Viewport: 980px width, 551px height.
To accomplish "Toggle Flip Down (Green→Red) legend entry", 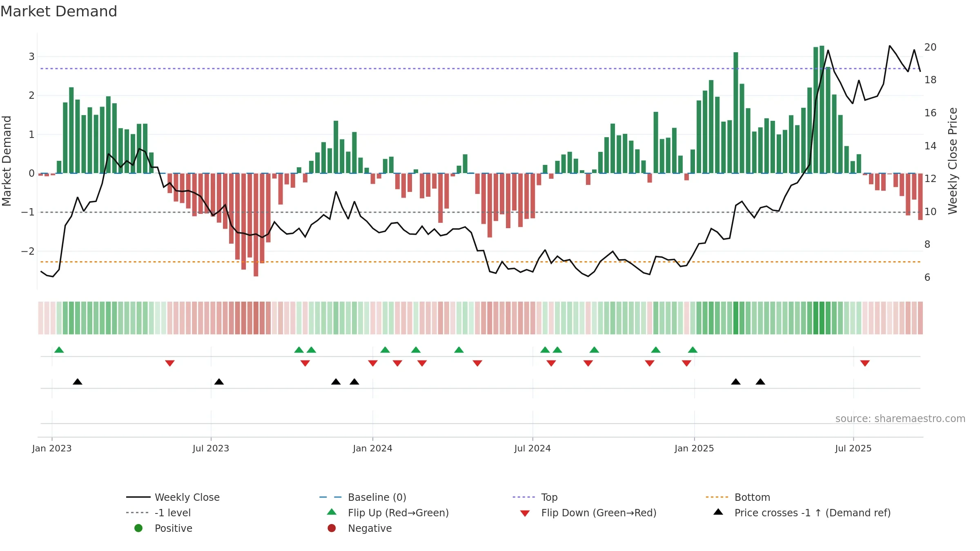I will pyautogui.click(x=588, y=513).
